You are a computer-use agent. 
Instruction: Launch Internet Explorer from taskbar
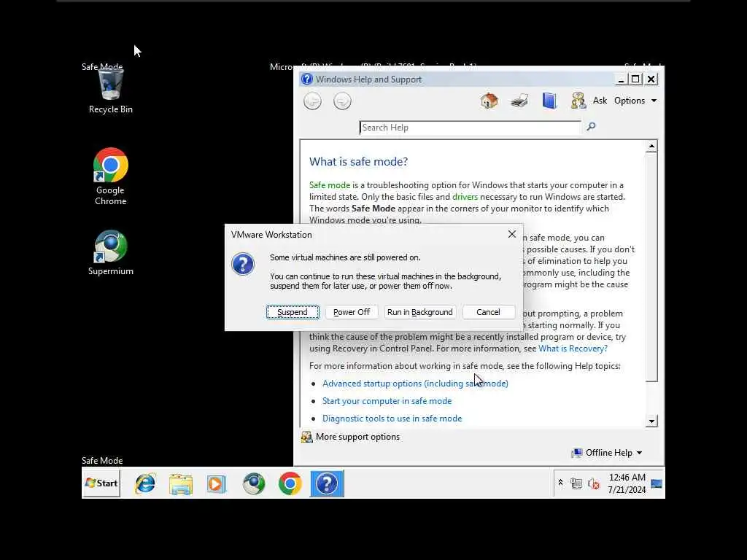145,484
